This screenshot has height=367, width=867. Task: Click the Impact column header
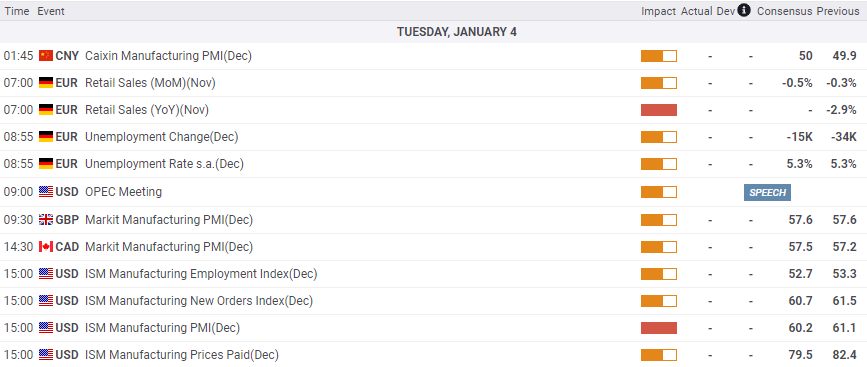pyautogui.click(x=659, y=11)
